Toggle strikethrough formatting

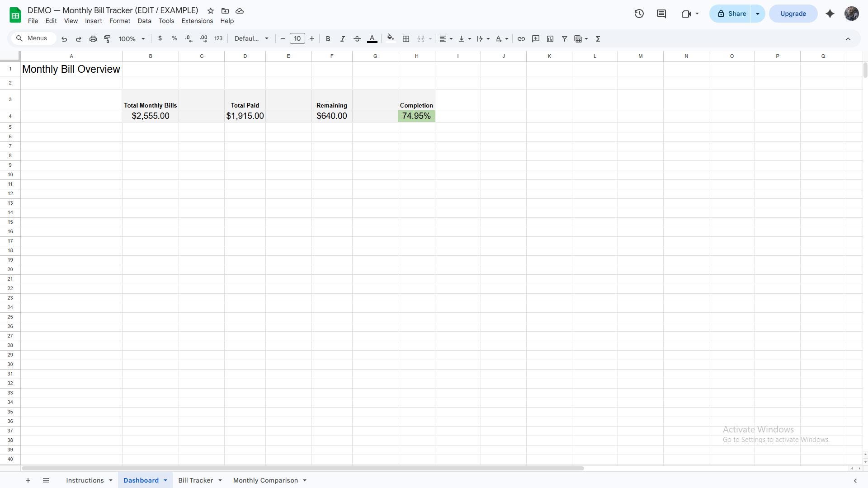(357, 39)
